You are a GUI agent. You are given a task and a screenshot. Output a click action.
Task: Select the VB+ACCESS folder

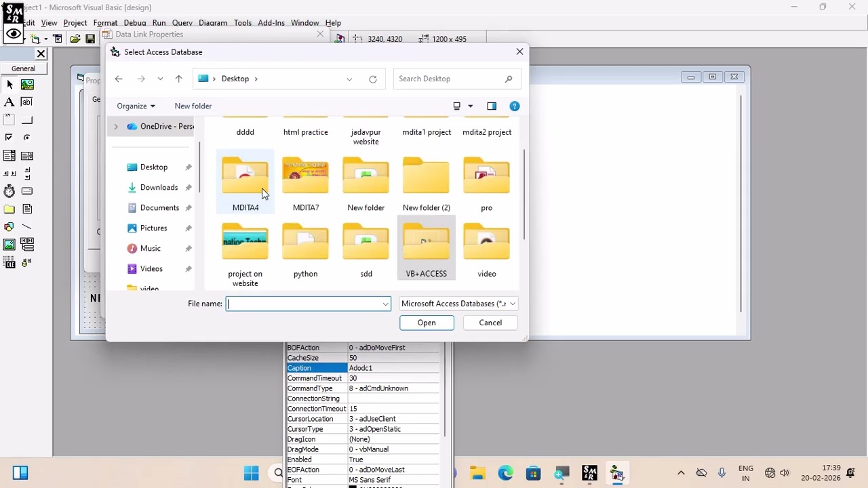coord(427,249)
